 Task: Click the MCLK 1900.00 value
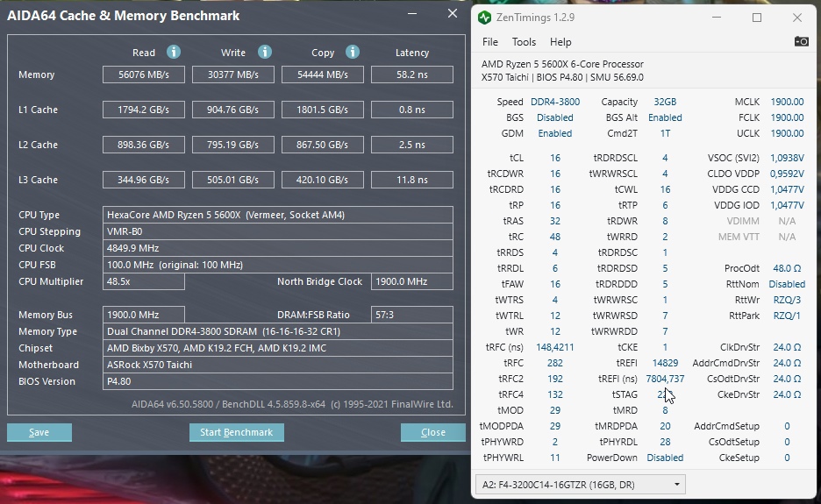point(787,102)
